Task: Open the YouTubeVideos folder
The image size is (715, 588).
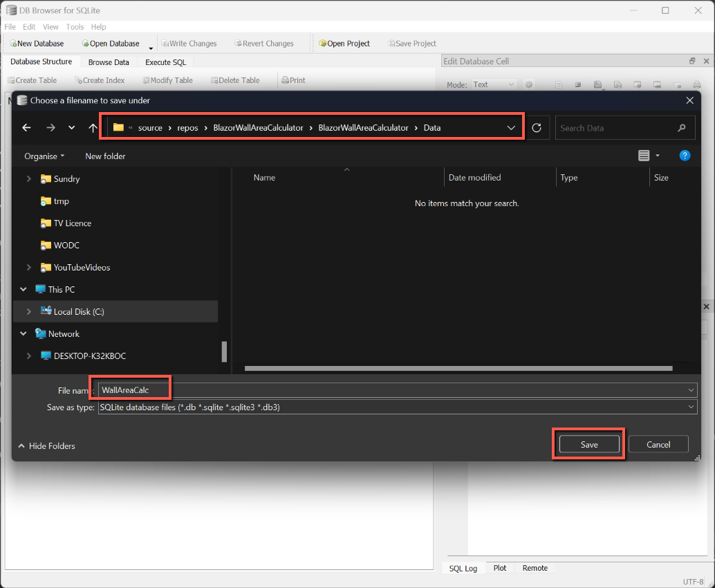Action: [x=82, y=268]
